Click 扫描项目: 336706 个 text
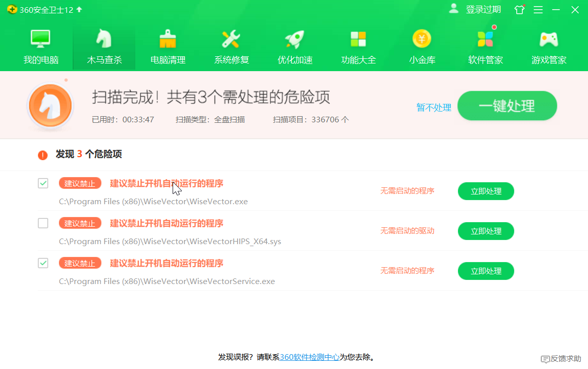 311,120
